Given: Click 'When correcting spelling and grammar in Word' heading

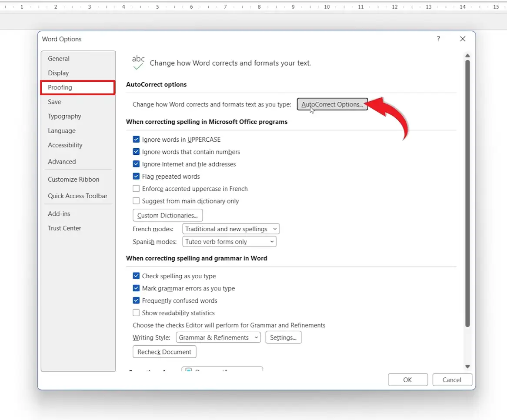Looking at the screenshot, I should [x=197, y=258].
